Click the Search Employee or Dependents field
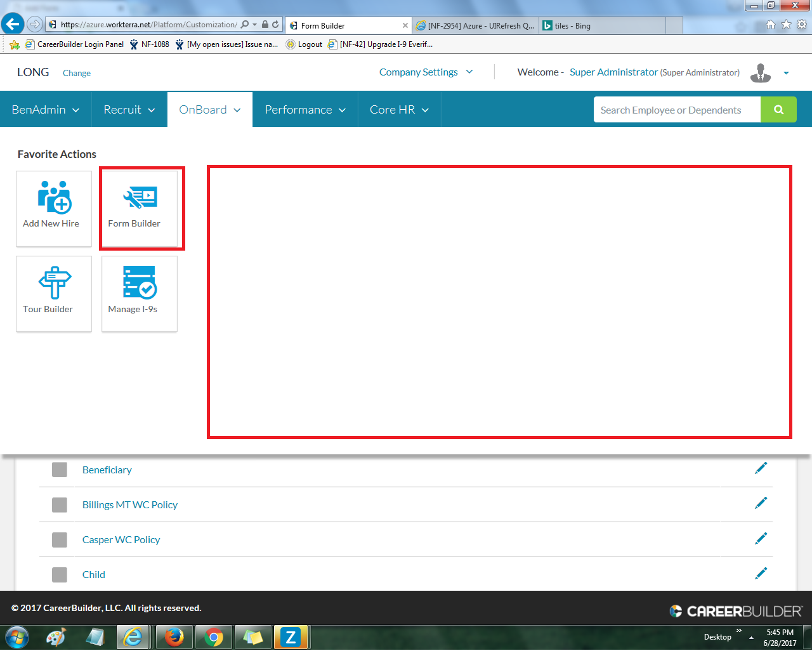The height and width of the screenshot is (658, 812). pyautogui.click(x=676, y=110)
